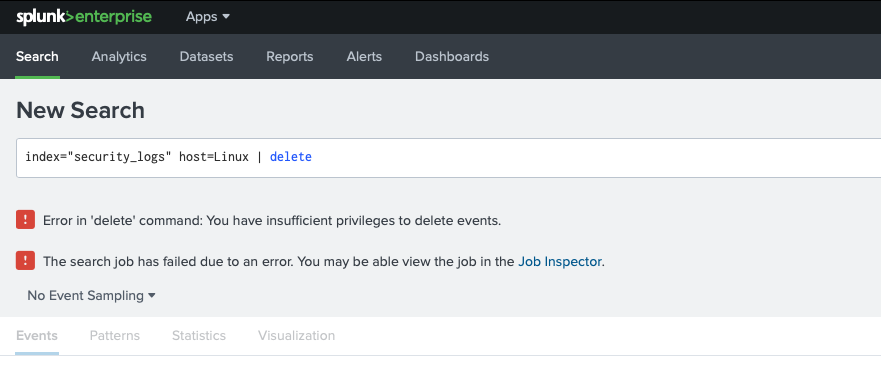The image size is (881, 382).
Task: Open the Job Inspector link
Action: pyautogui.click(x=560, y=261)
